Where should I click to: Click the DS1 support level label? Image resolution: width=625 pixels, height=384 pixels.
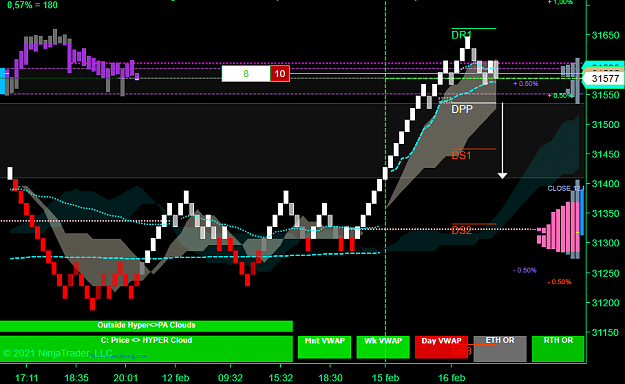461,156
